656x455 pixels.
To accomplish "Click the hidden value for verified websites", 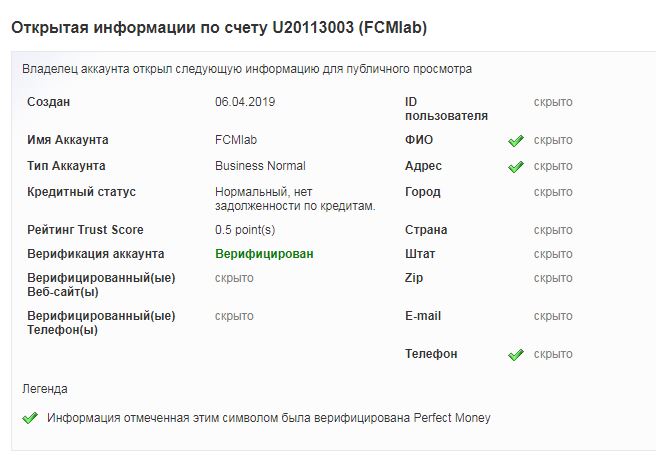I will [234, 278].
